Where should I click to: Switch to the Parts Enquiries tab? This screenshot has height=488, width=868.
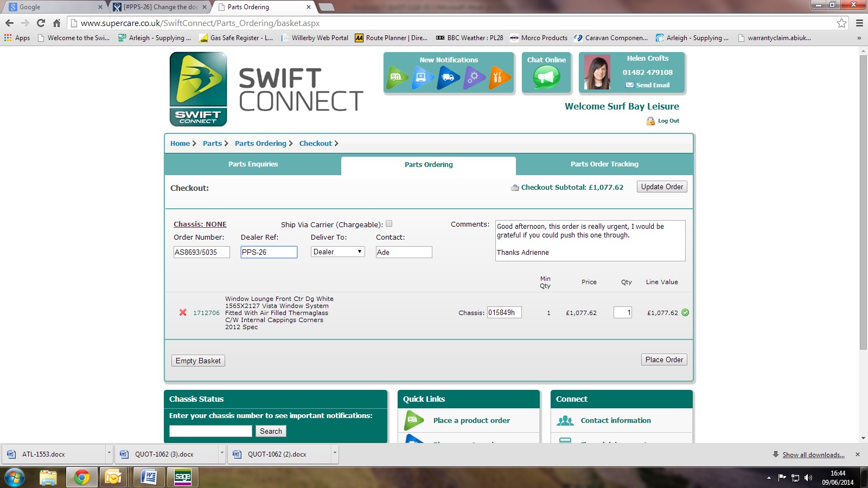click(x=253, y=164)
